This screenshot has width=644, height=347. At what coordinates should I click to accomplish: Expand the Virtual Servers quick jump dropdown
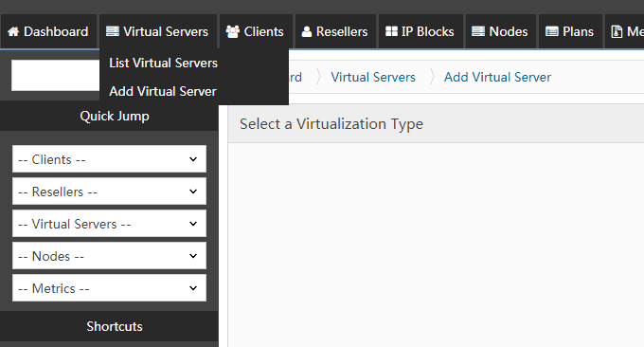click(x=109, y=224)
